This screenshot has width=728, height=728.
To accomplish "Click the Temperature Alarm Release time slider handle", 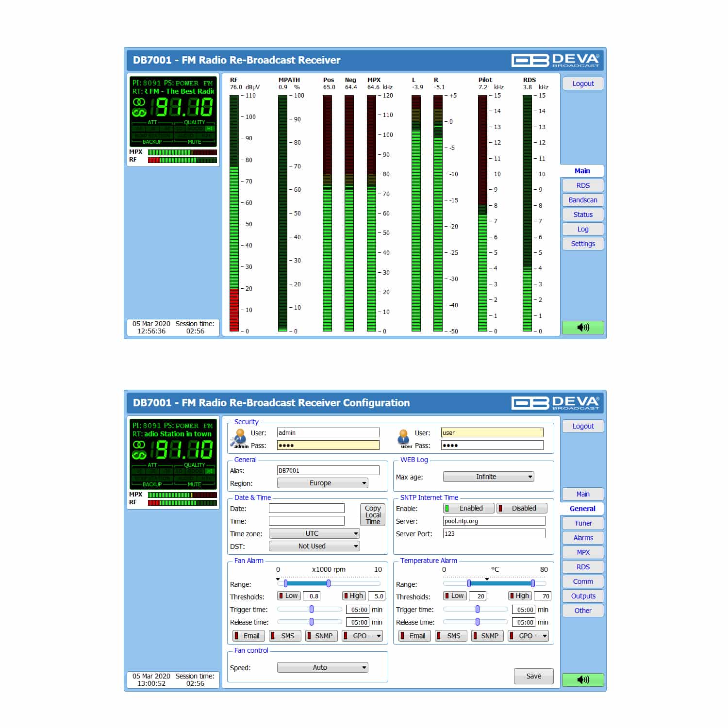I will 478,622.
